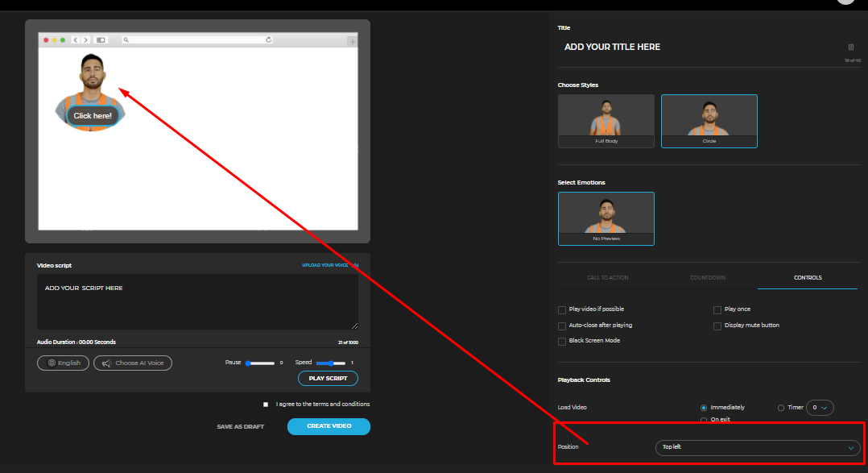Image resolution: width=868 pixels, height=473 pixels.
Task: Select the Timer radio option
Action: [x=781, y=408]
